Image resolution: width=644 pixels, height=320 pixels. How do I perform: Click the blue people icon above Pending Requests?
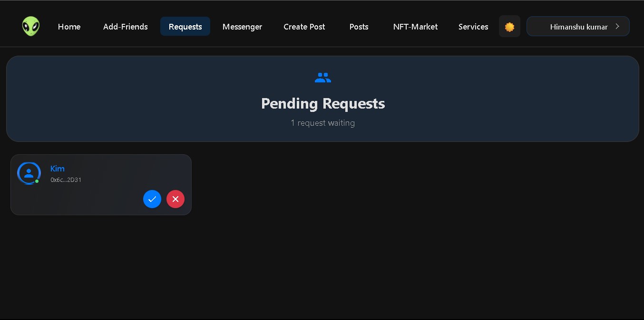pos(323,78)
